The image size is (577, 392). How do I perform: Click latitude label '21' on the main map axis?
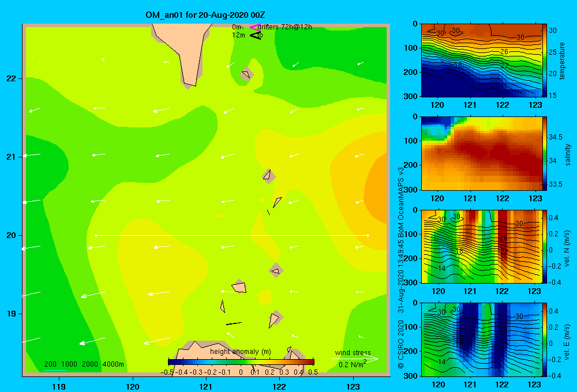point(12,157)
